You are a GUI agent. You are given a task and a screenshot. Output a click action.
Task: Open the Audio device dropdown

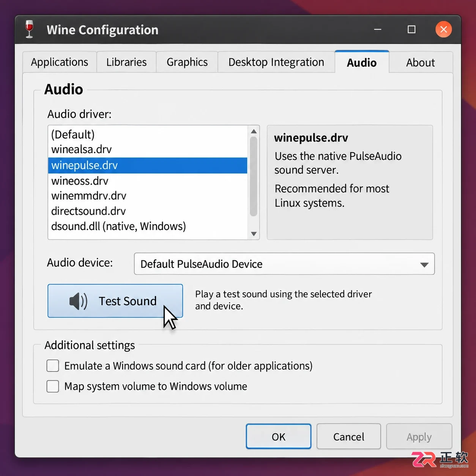click(284, 264)
